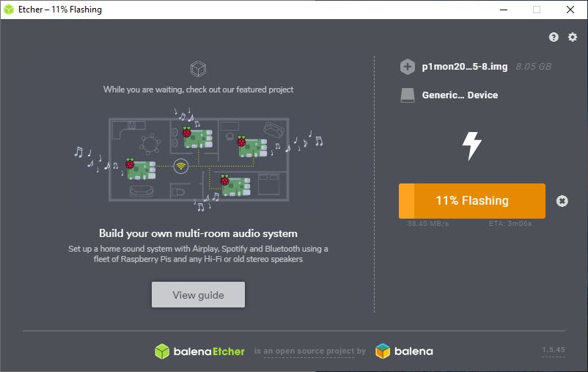The height and width of the screenshot is (372, 588).
Task: Click the lightning bolt flash icon
Action: coord(471,146)
